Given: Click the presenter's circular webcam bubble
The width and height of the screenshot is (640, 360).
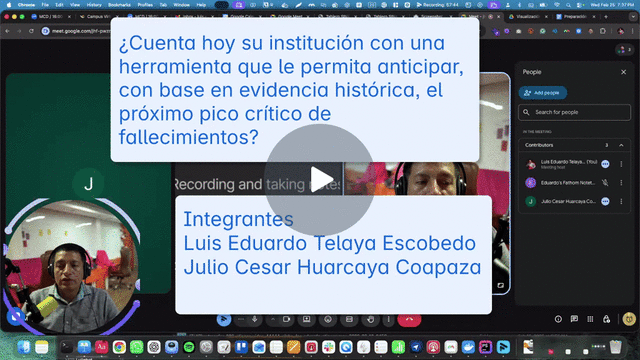Looking at the screenshot, I should (72, 266).
